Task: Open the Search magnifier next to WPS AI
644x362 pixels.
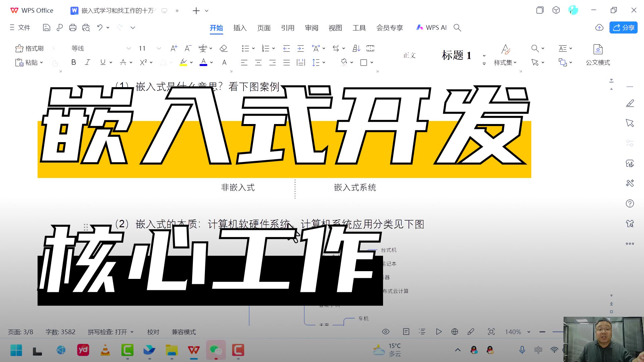Action: coord(457,28)
